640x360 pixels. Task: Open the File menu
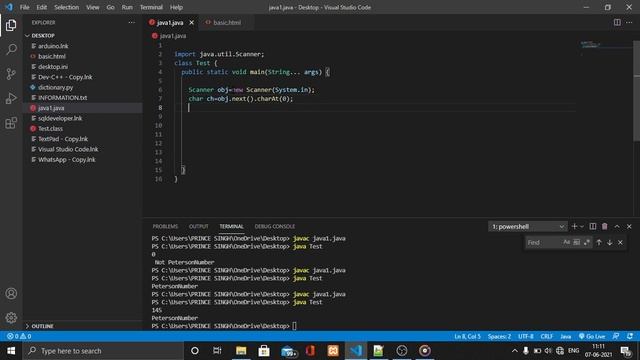[24, 7]
